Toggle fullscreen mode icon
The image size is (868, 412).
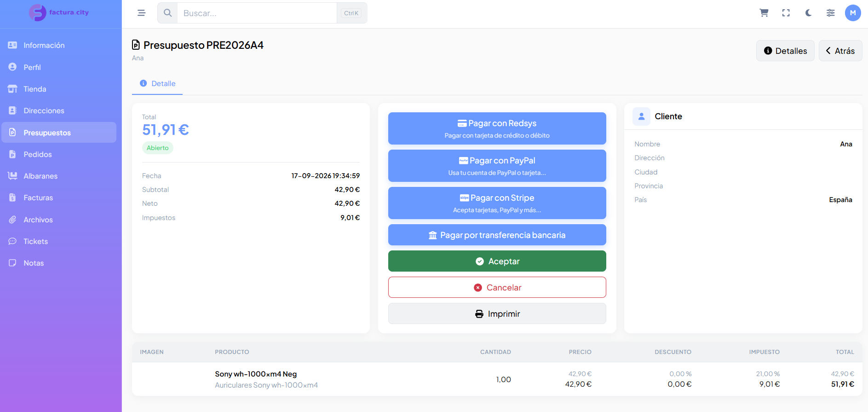point(786,13)
